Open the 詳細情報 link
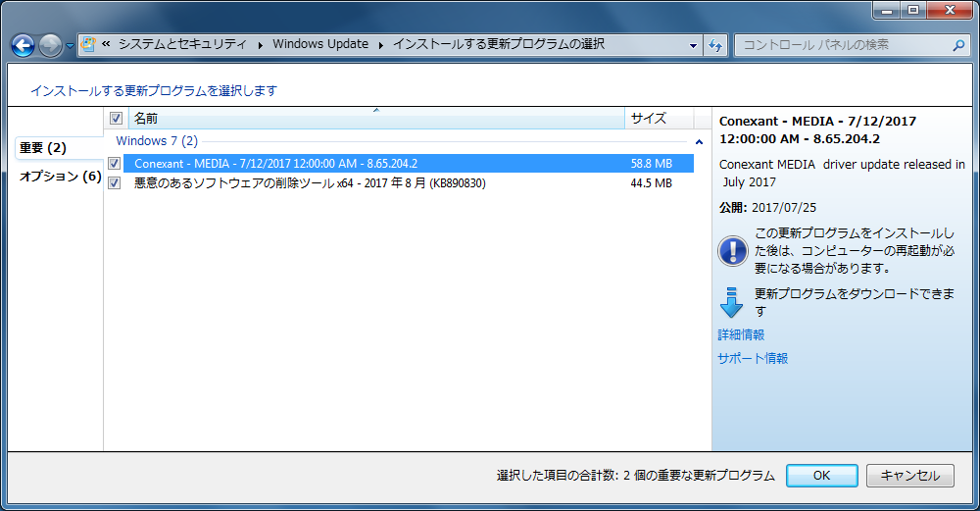 pos(741,335)
